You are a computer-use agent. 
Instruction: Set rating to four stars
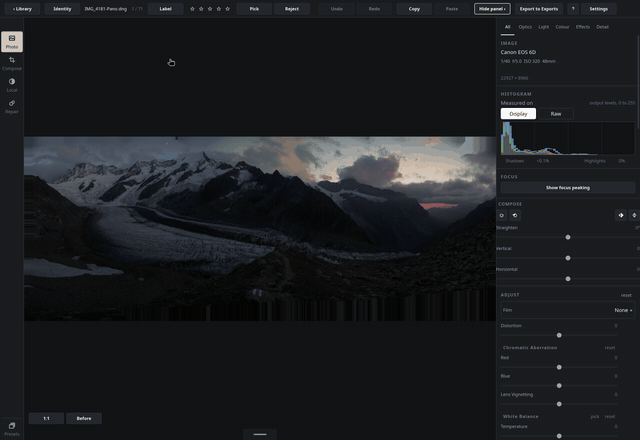coord(219,9)
